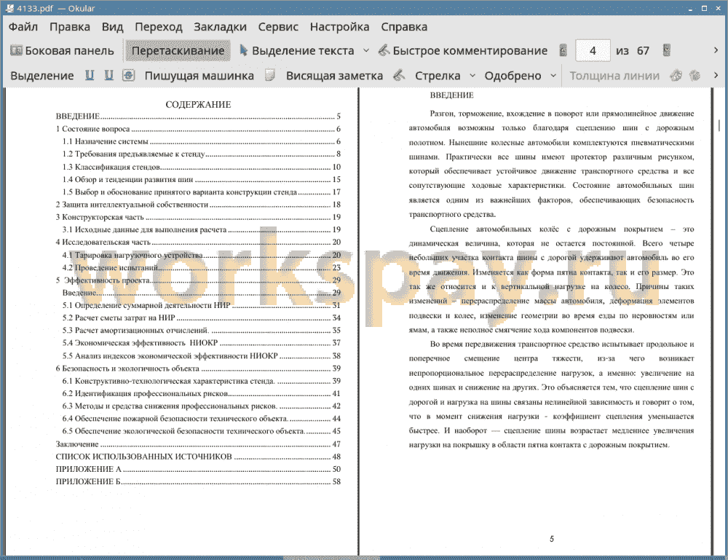This screenshot has width=728, height=560.
Task: Select the Висящая заметка popup note tool
Action: pos(334,76)
